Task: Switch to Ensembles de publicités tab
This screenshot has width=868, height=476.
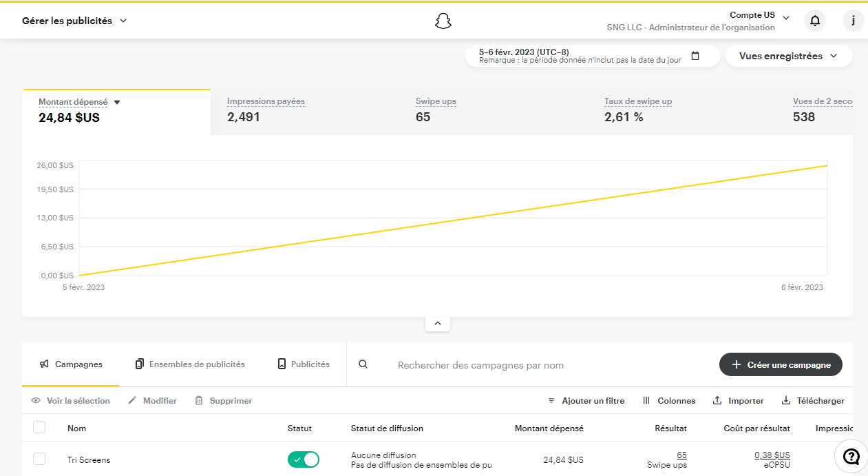Action: [x=190, y=364]
